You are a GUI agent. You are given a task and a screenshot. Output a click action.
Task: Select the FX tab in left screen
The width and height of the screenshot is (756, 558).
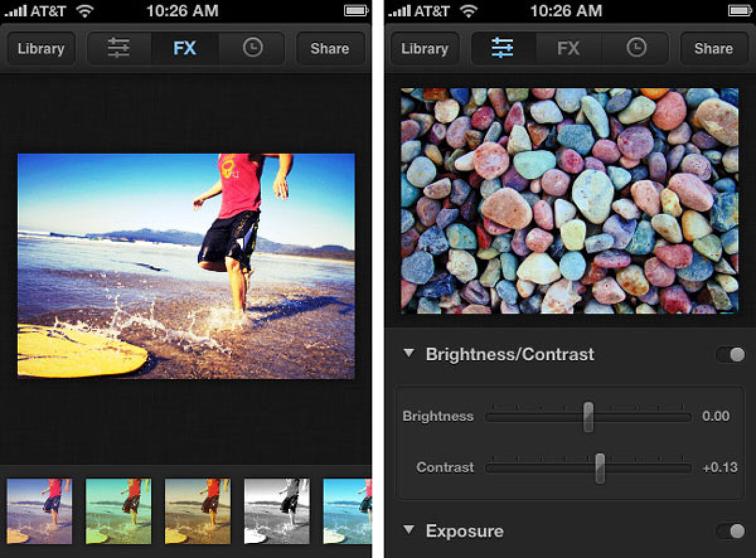[185, 48]
